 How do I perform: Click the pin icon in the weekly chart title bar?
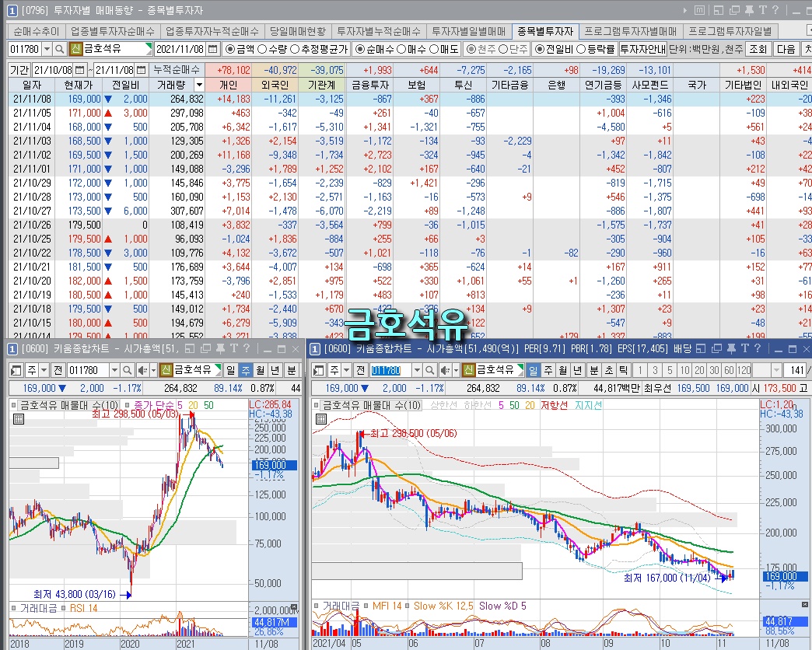[219, 349]
